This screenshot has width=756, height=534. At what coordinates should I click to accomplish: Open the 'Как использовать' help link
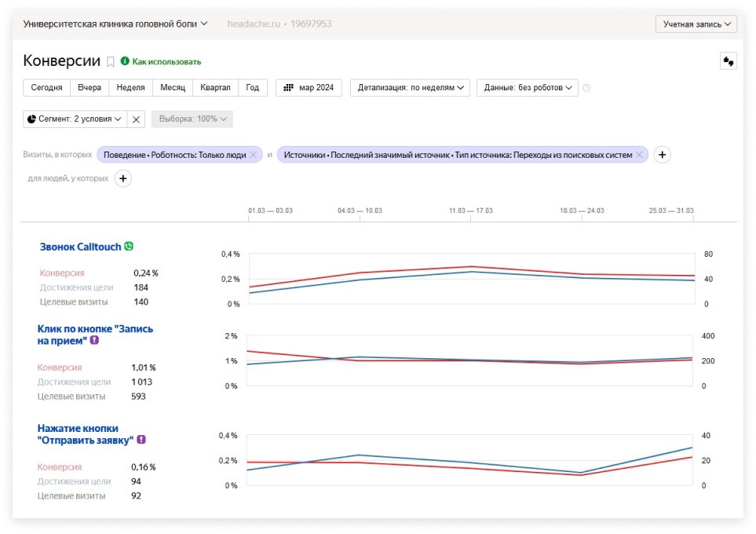[x=166, y=61]
